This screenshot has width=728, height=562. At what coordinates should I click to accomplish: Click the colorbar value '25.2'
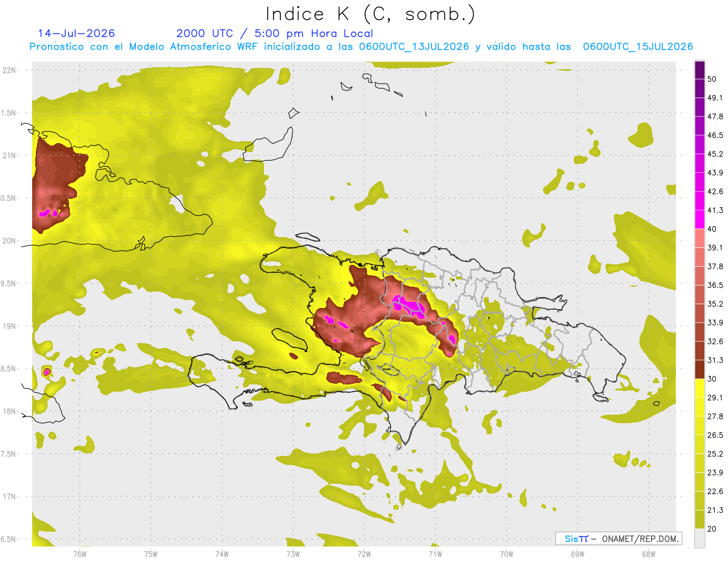(715, 454)
